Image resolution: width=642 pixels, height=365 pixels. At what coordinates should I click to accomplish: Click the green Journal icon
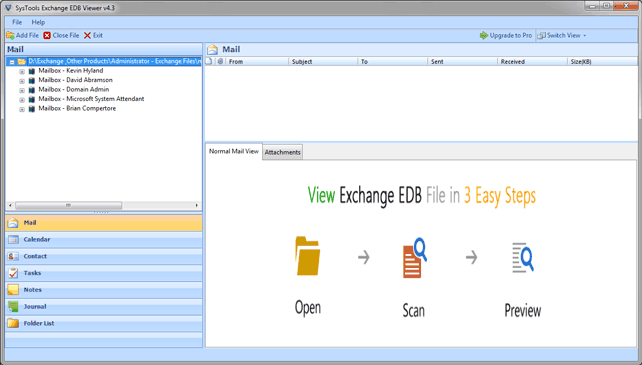[x=13, y=307]
